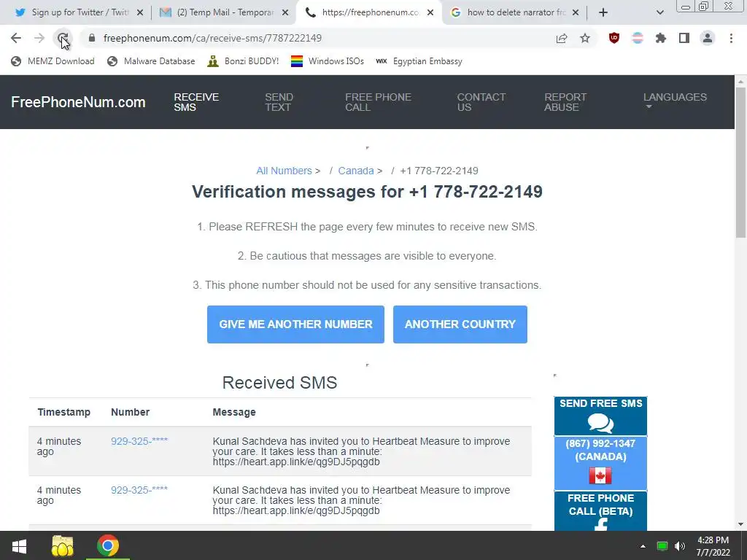Open Chrome's three-dot menu
This screenshot has width=747, height=560.
pyautogui.click(x=731, y=38)
